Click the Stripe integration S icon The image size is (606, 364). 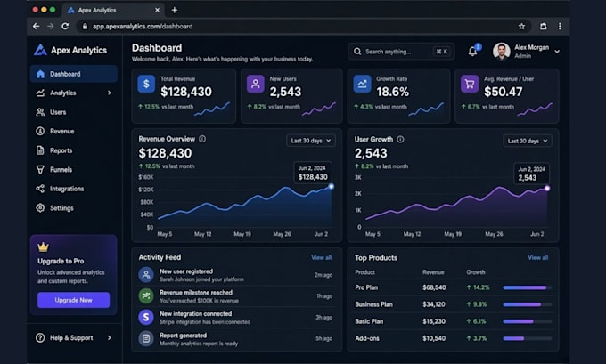point(146,318)
